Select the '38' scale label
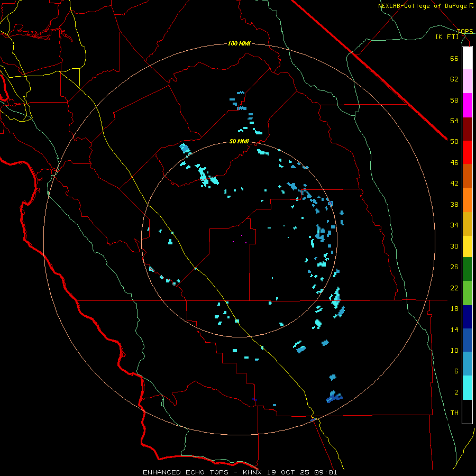Screen dimensions: 476x476 click(454, 204)
